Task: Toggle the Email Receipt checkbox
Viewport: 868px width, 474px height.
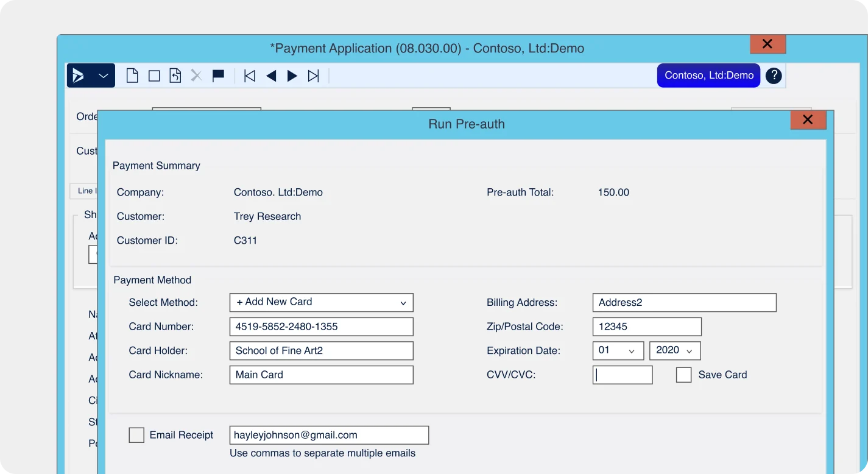Action: 136,435
